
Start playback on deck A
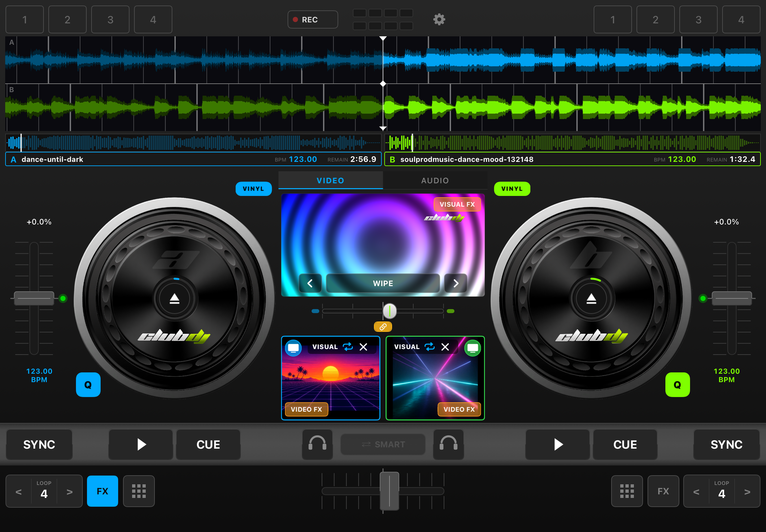pyautogui.click(x=141, y=444)
